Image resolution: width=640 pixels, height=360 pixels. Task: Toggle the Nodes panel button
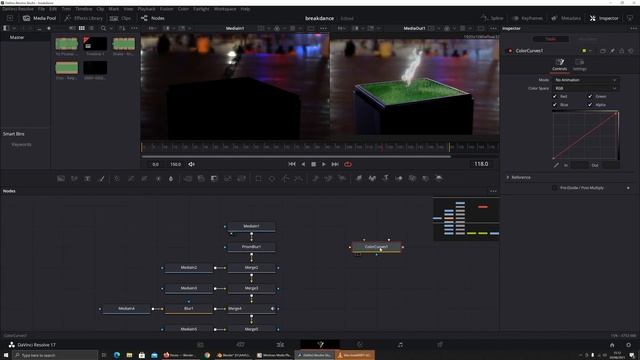pyautogui.click(x=153, y=18)
